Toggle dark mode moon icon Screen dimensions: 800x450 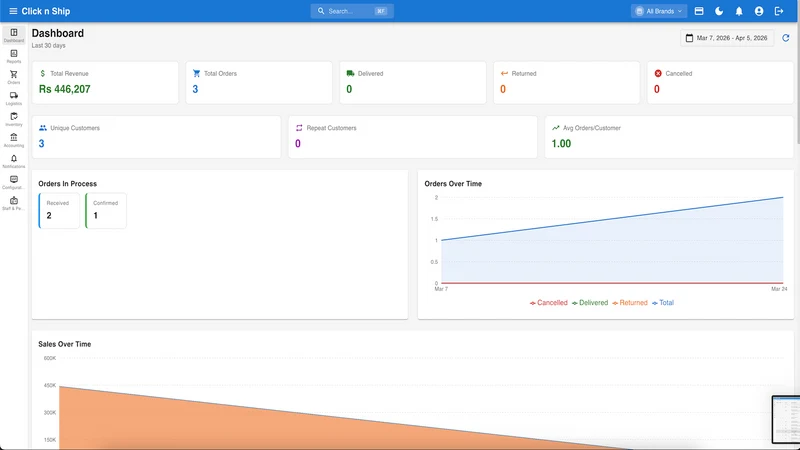[719, 11]
